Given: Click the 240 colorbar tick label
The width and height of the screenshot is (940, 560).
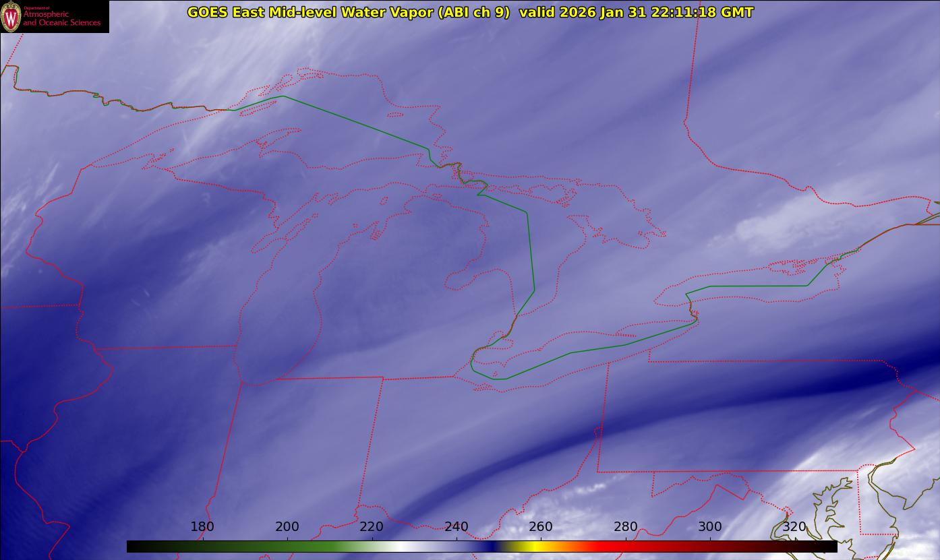Looking at the screenshot, I should tap(457, 527).
